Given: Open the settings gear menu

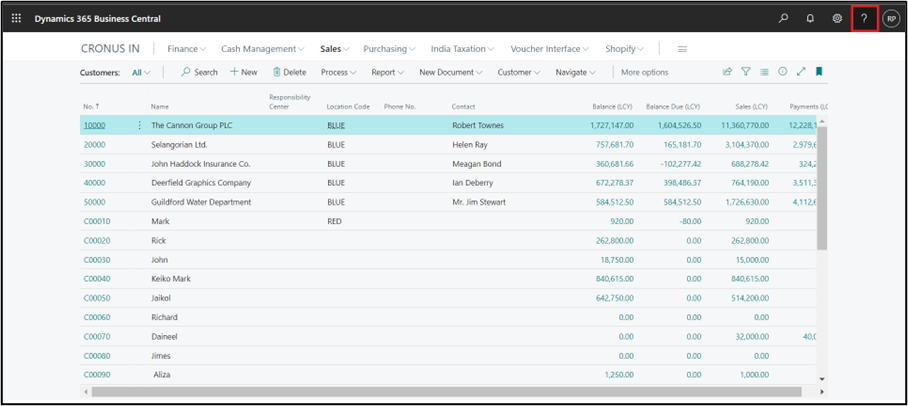Looking at the screenshot, I should [837, 19].
